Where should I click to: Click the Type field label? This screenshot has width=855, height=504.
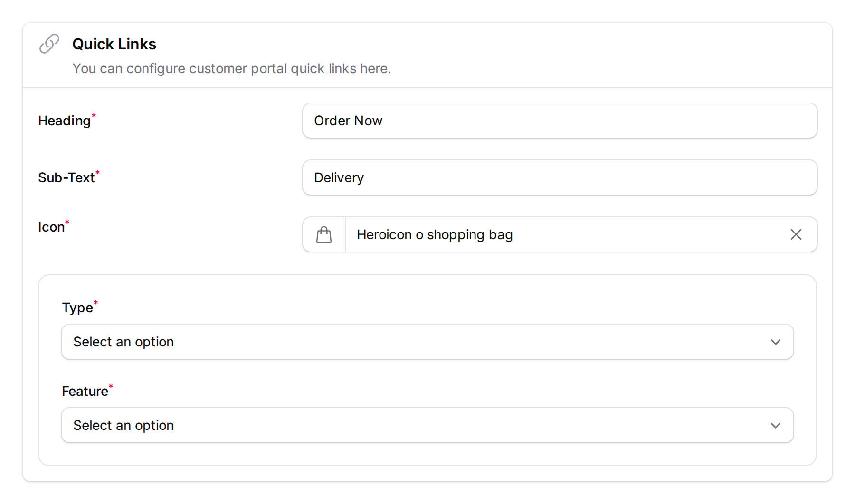(x=77, y=307)
